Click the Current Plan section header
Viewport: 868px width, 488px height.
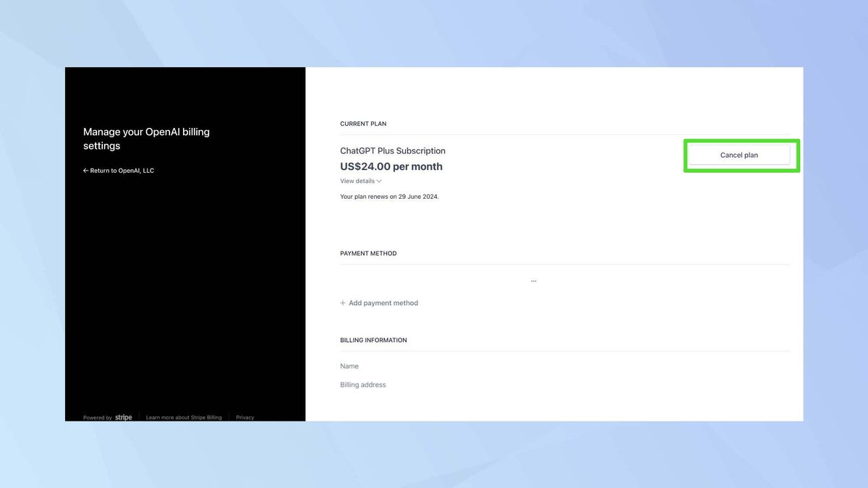click(363, 124)
